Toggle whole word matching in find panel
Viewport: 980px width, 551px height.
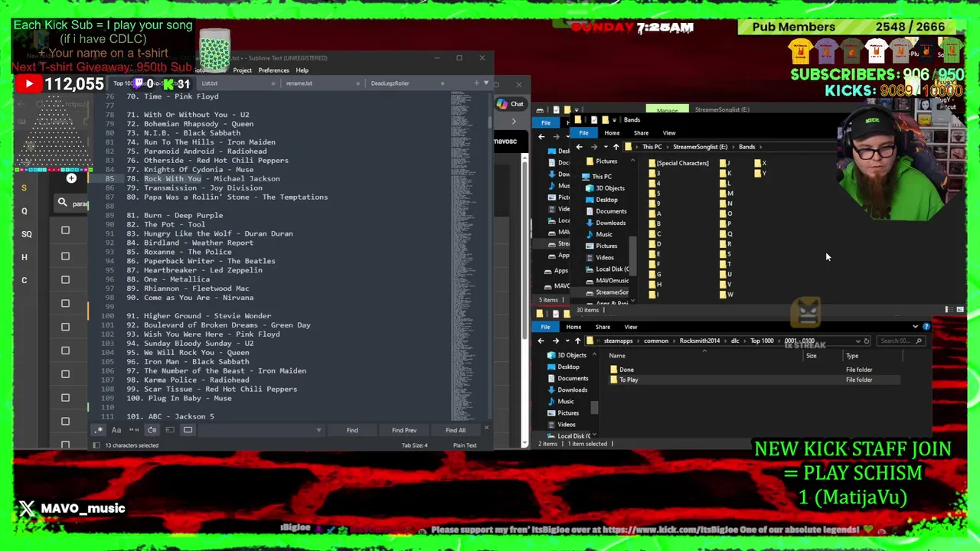click(x=134, y=430)
